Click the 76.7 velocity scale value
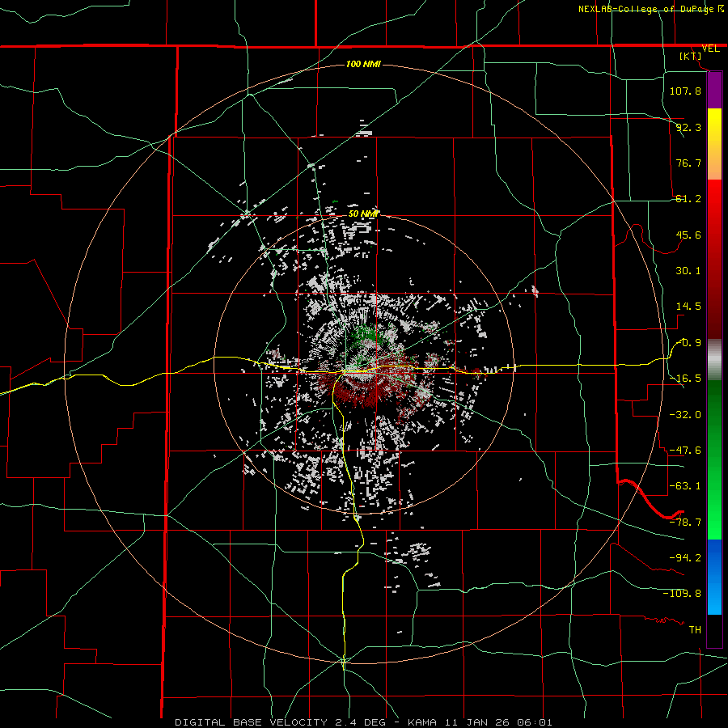The width and height of the screenshot is (728, 728). pyautogui.click(x=688, y=163)
